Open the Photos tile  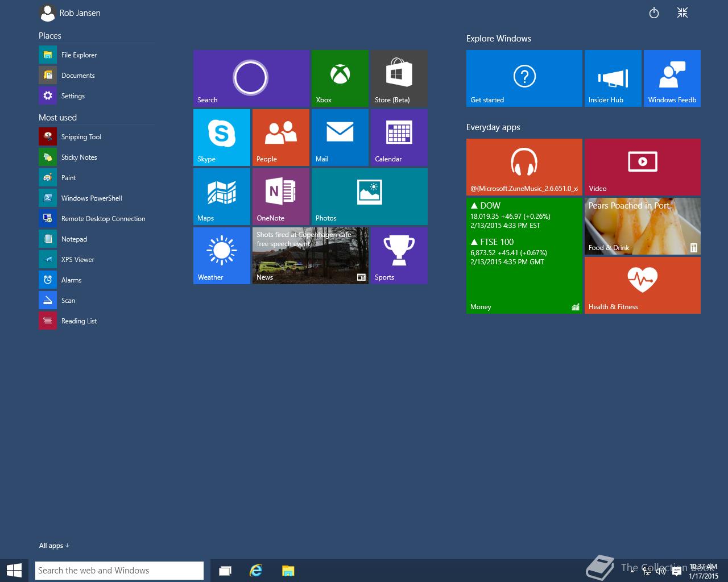click(370, 197)
